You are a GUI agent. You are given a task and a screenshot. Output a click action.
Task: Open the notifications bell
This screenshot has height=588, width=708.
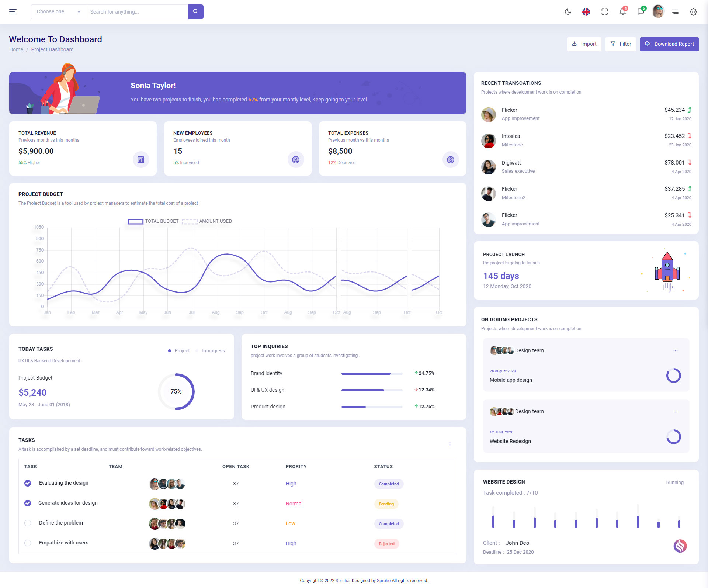[x=623, y=12]
